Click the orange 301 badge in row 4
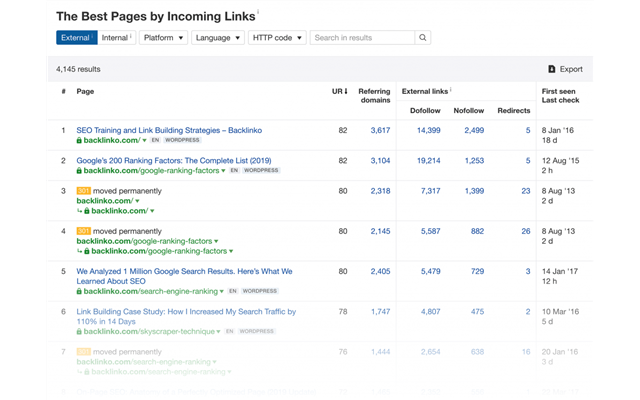This screenshot has width=640, height=400. tap(83, 231)
